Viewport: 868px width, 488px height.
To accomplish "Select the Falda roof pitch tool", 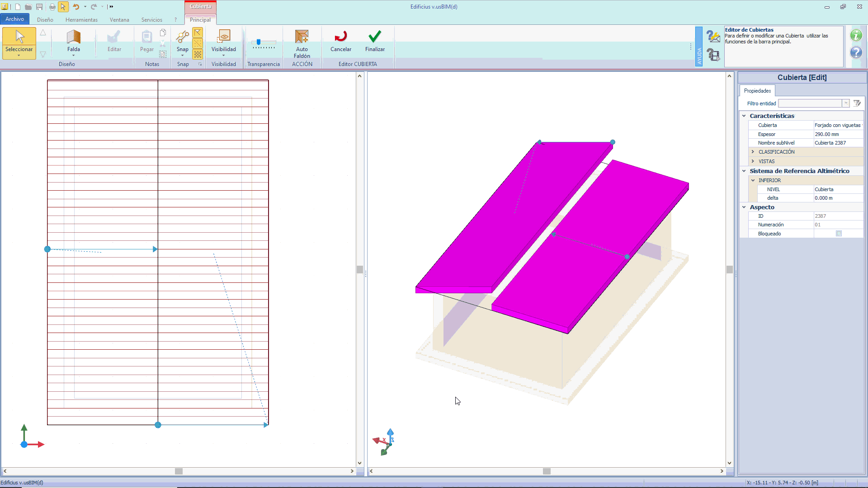I will click(x=73, y=38).
